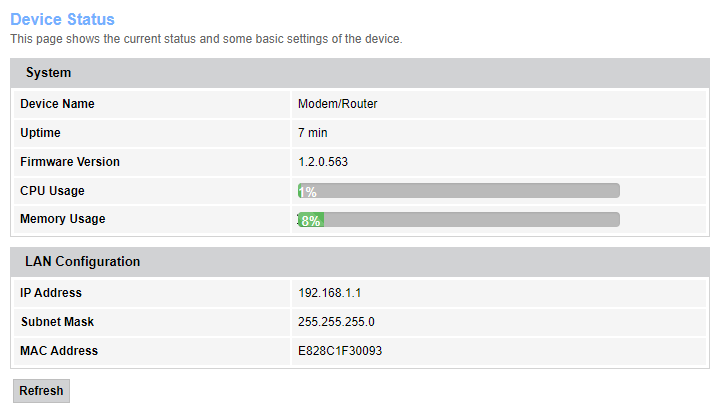Viewport: 720px width, 419px height.
Task: Click the MAC Address label
Action: coord(59,351)
